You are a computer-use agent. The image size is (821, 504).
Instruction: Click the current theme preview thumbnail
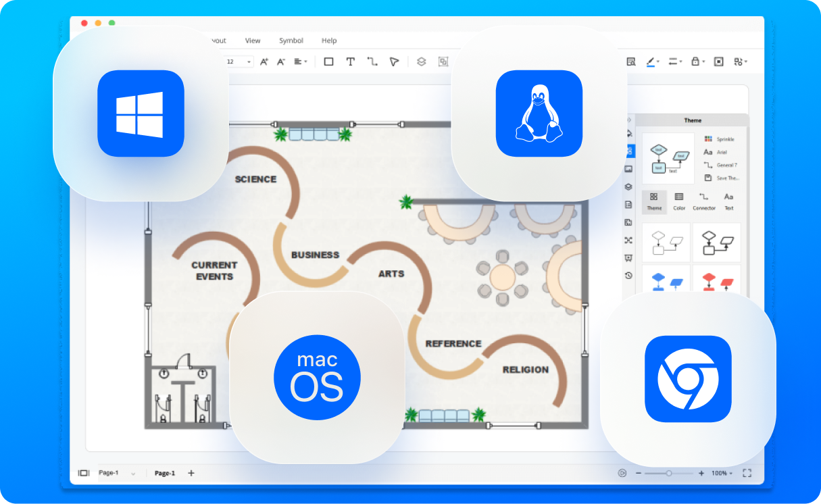[668, 158]
